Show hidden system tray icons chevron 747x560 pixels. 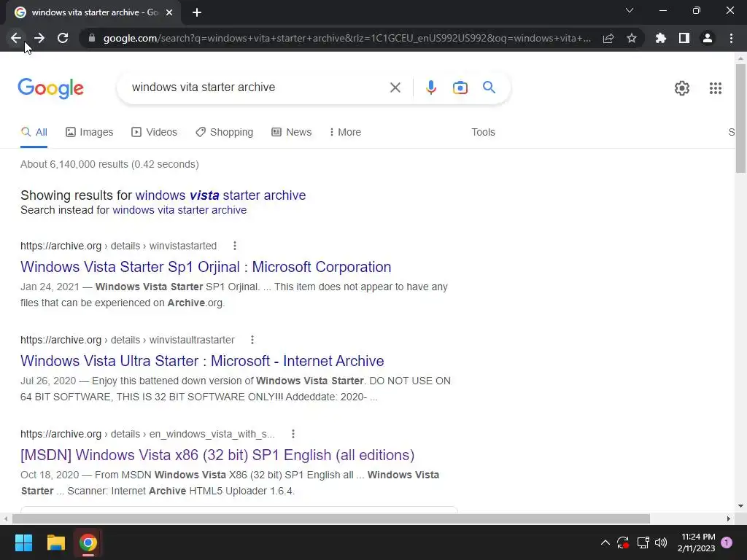click(x=605, y=542)
